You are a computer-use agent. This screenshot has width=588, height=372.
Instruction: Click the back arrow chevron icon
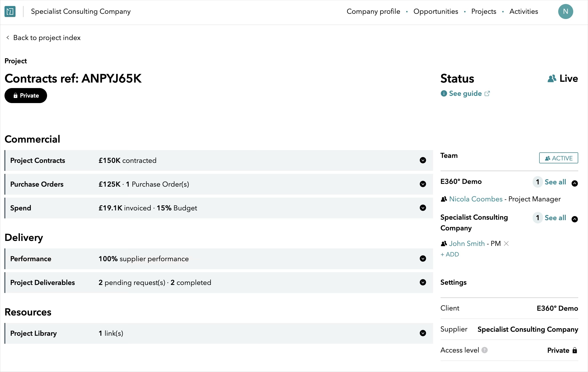8,38
